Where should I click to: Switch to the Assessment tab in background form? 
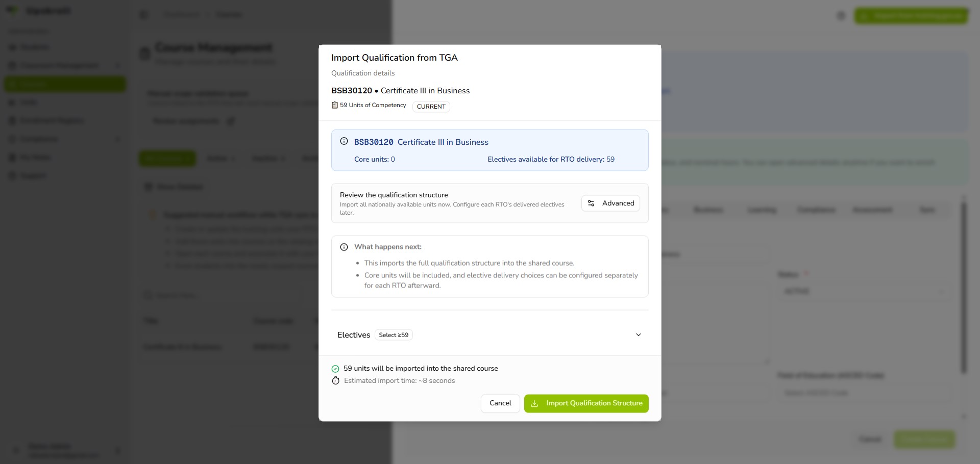pyautogui.click(x=872, y=210)
